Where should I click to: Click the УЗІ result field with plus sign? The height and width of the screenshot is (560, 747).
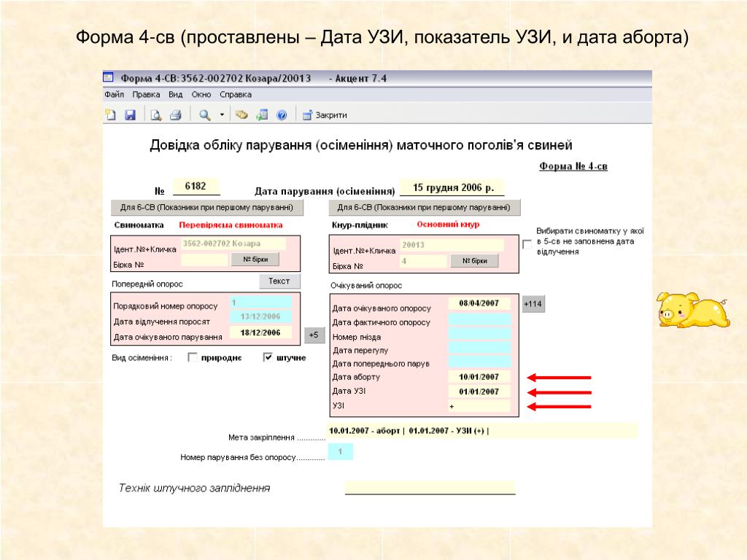[x=479, y=406]
